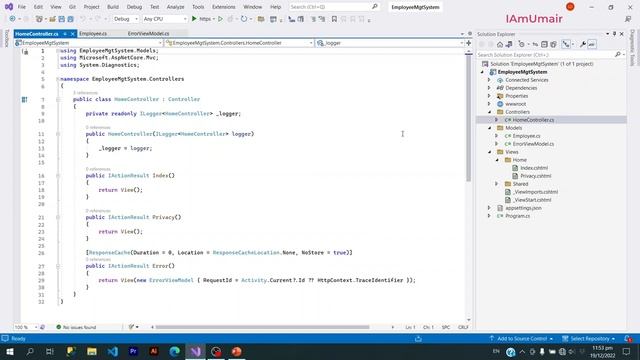Expand the Dependencies node
Screen dimensions: 640x360
[x=489, y=88]
